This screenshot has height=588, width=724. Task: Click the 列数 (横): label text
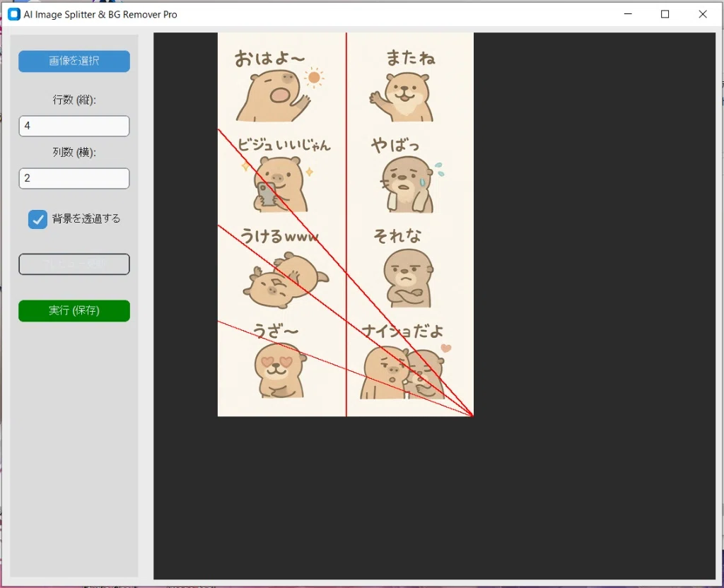pyautogui.click(x=74, y=153)
